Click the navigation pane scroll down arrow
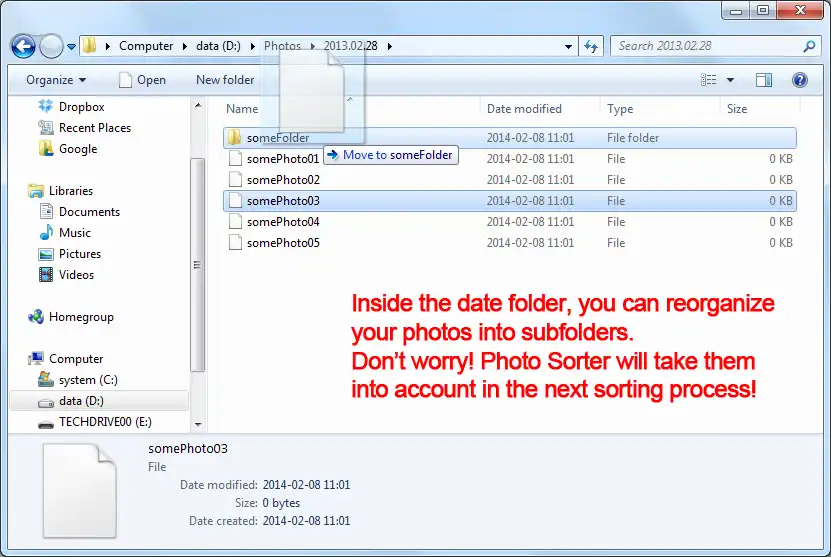Image resolution: width=831 pixels, height=557 pixels. click(198, 425)
